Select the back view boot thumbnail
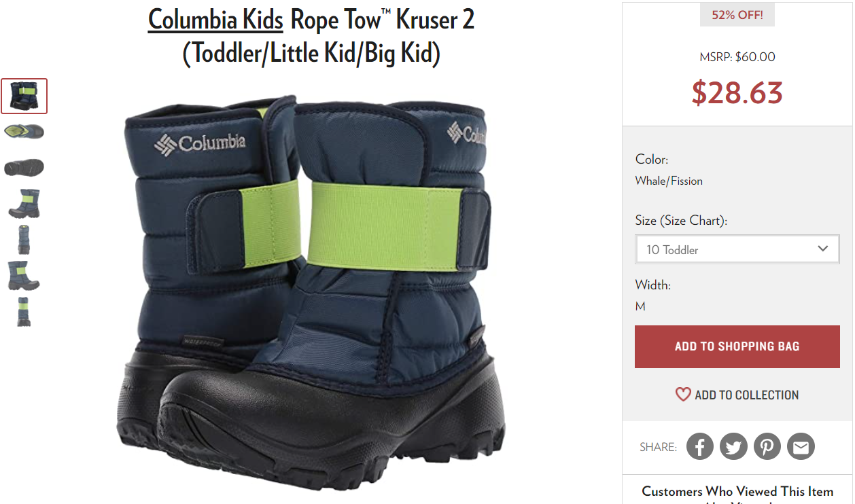The width and height of the screenshot is (855, 504). click(x=24, y=239)
